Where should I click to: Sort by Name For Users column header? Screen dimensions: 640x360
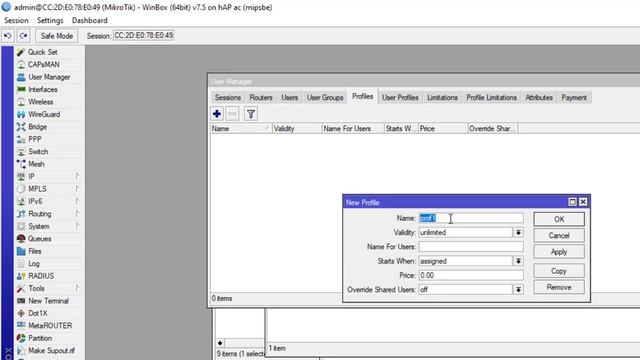pyautogui.click(x=353, y=129)
